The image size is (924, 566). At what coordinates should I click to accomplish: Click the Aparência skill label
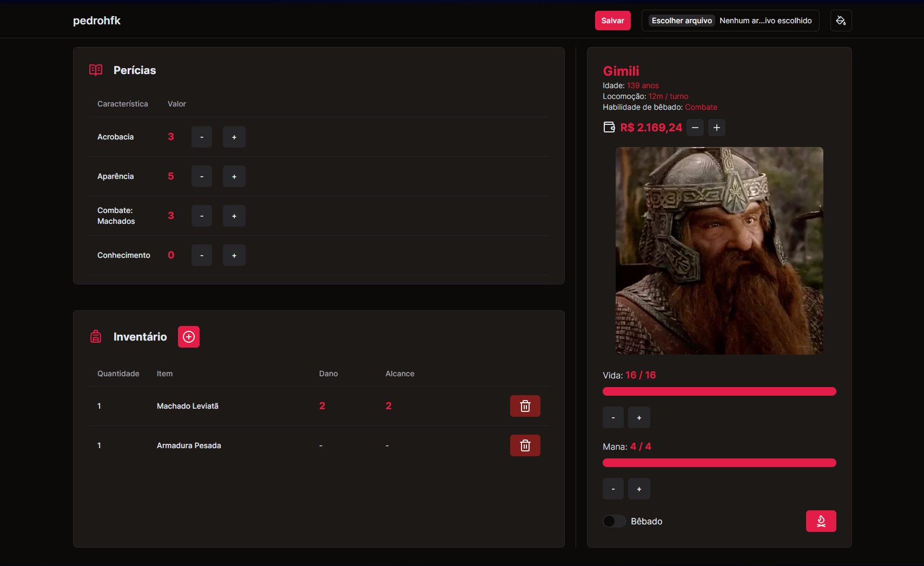pyautogui.click(x=116, y=176)
